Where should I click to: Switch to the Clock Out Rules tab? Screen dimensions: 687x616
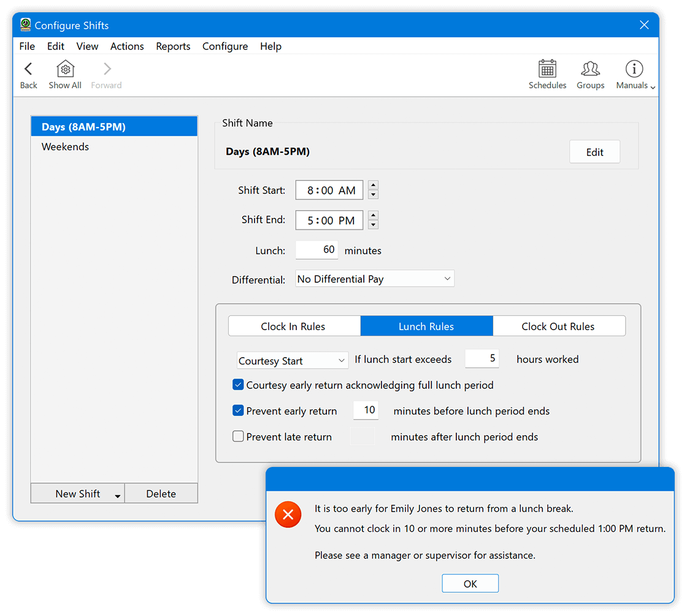pyautogui.click(x=558, y=326)
